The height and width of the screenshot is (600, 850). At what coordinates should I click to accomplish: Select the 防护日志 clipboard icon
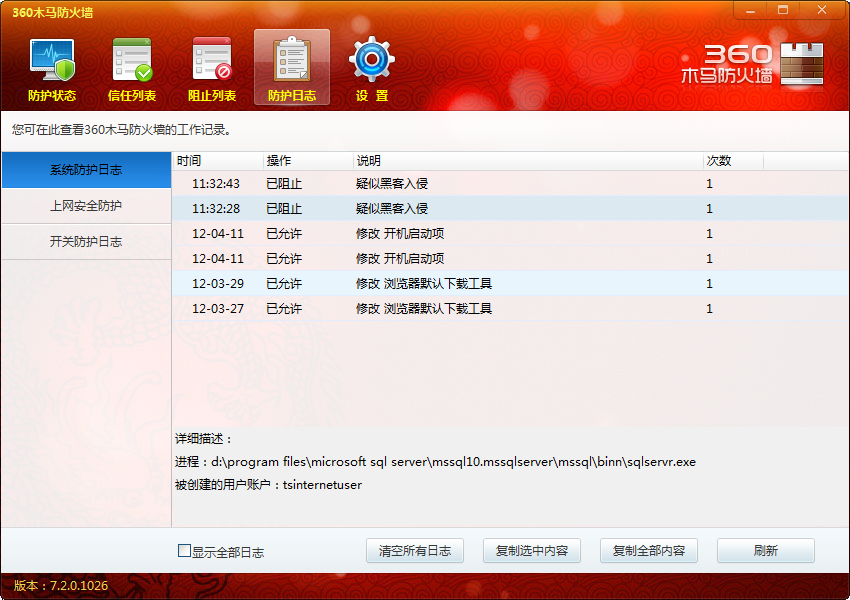292,68
